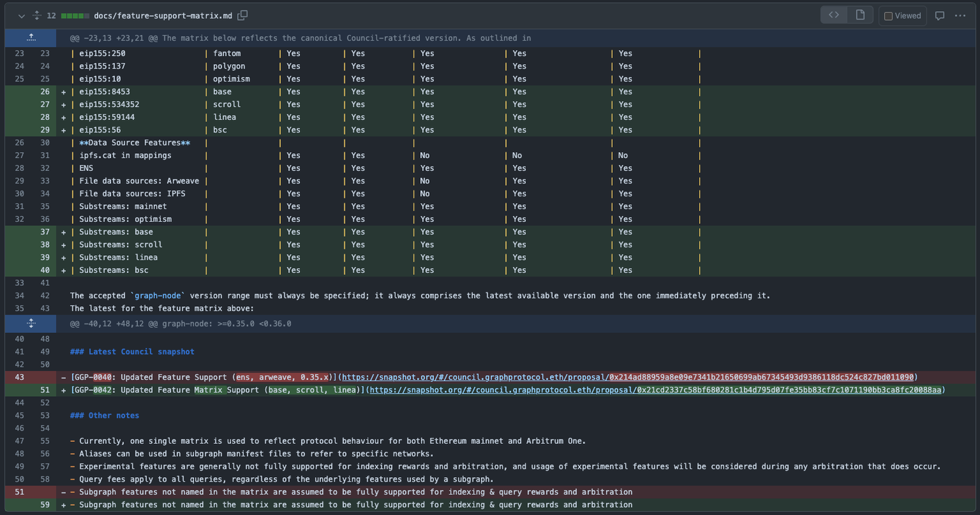Open the docs/feature-support-matrix.md file link
This screenshot has width=980, height=515.
(163, 15)
